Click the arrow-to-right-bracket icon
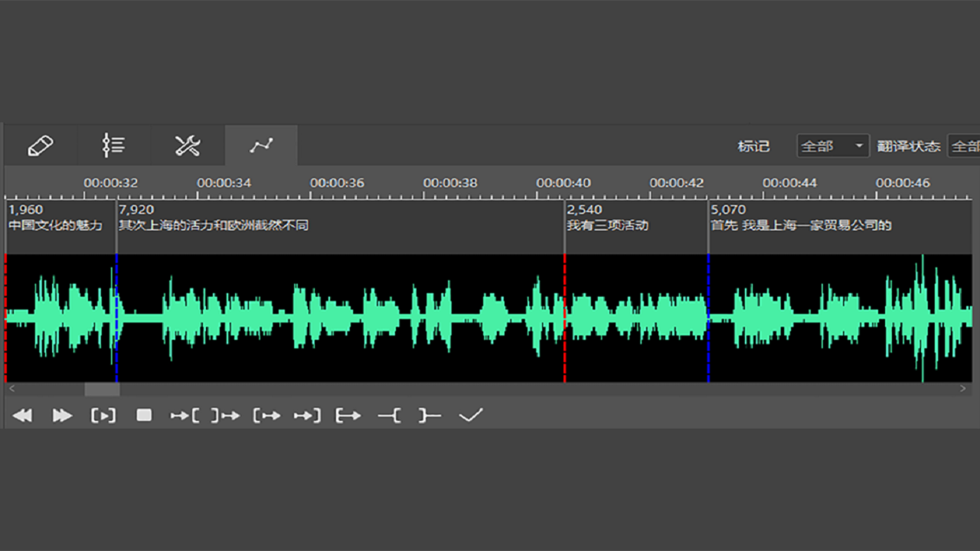The image size is (980, 551). click(307, 416)
